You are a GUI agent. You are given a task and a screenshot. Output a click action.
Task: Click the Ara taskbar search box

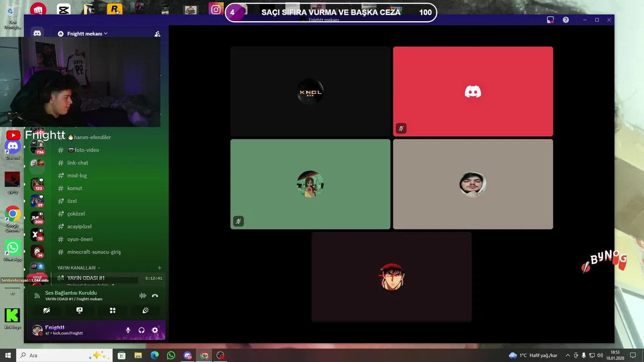(x=64, y=355)
